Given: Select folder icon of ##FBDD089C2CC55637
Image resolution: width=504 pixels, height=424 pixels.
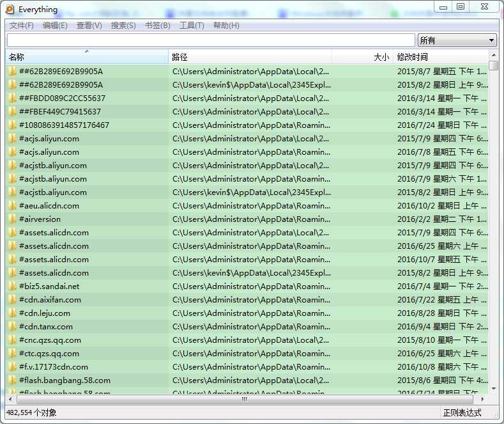Looking at the screenshot, I should [x=12, y=98].
